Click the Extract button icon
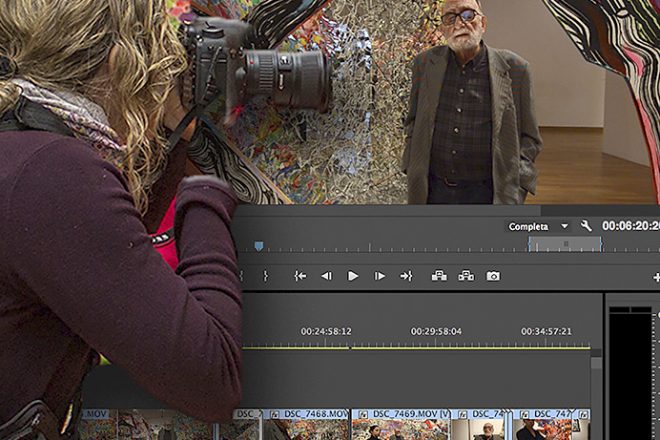The height and width of the screenshot is (440, 660). pyautogui.click(x=466, y=276)
